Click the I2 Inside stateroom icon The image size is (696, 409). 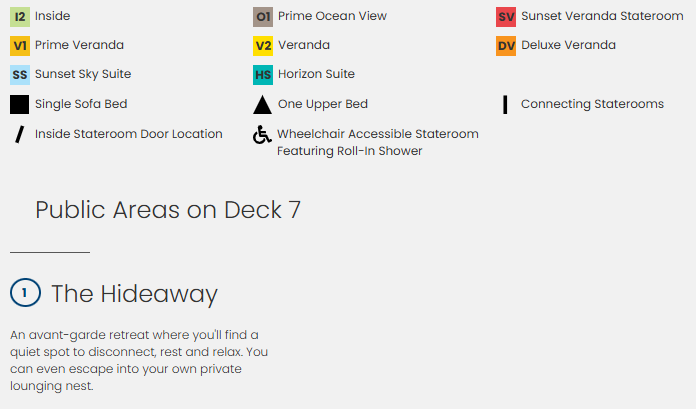tap(20, 17)
